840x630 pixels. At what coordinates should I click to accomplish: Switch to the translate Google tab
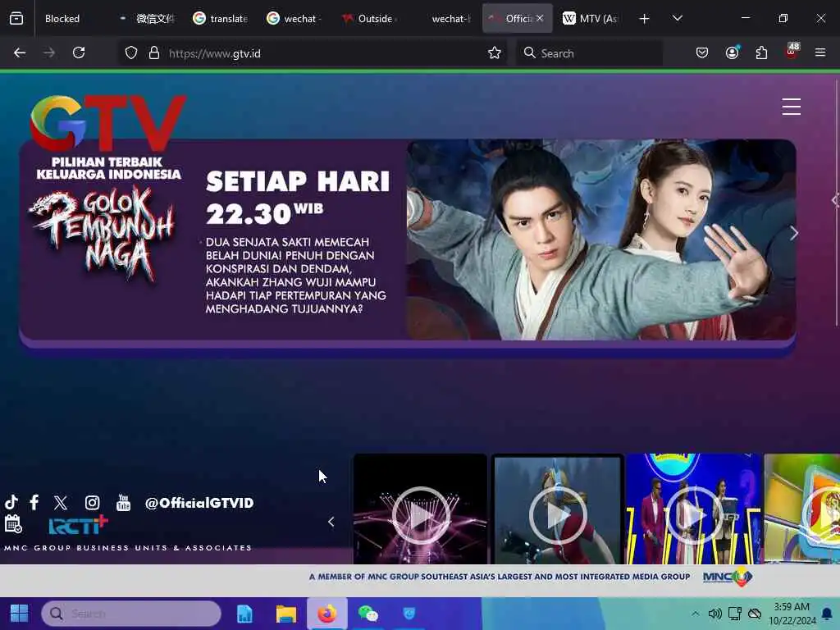point(221,18)
